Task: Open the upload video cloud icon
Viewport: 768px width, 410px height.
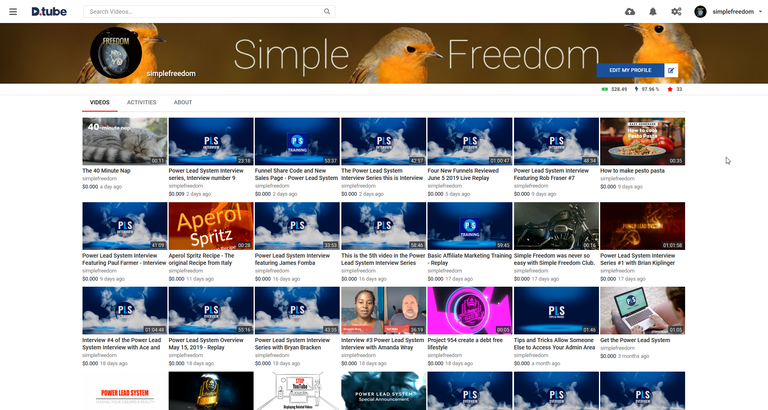Action: pos(630,12)
